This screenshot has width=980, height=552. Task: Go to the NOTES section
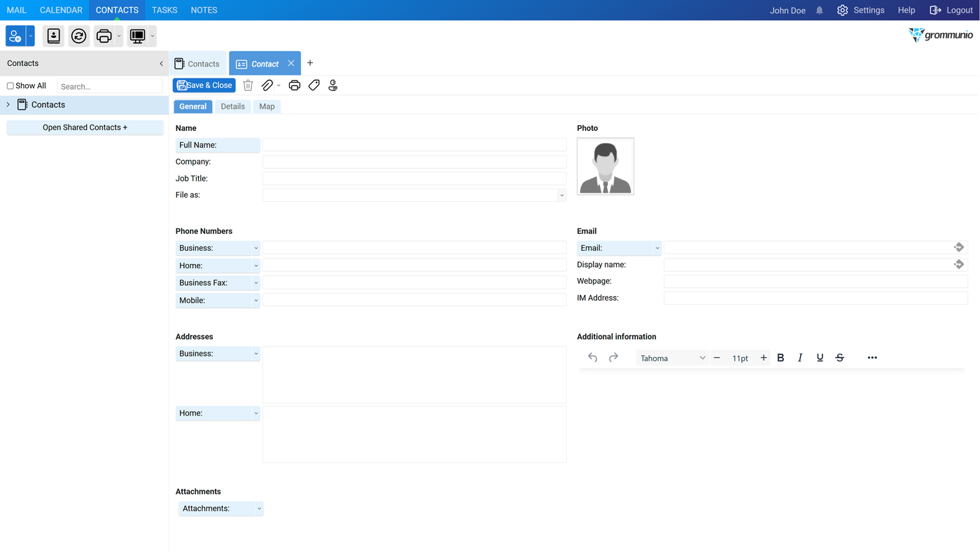point(204,10)
